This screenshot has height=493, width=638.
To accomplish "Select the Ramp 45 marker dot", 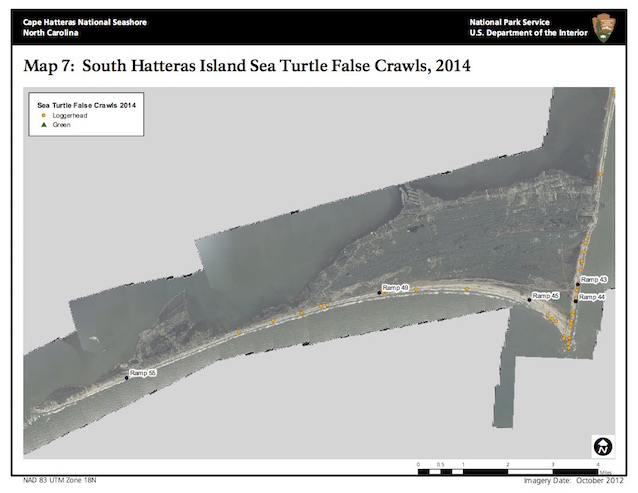I will click(x=529, y=299).
